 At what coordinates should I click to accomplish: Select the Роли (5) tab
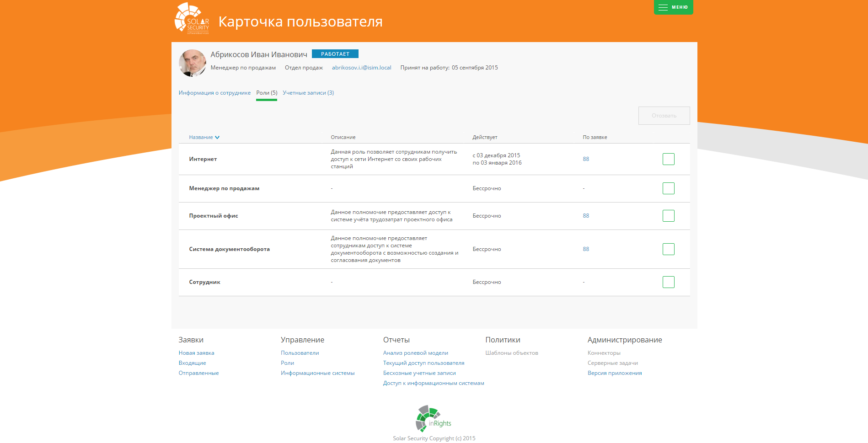point(267,93)
